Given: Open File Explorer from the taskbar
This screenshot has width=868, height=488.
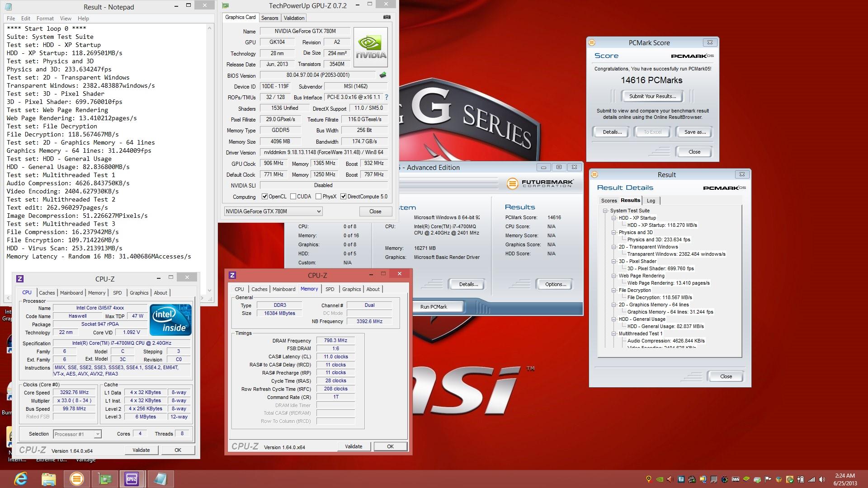Looking at the screenshot, I should (x=48, y=479).
